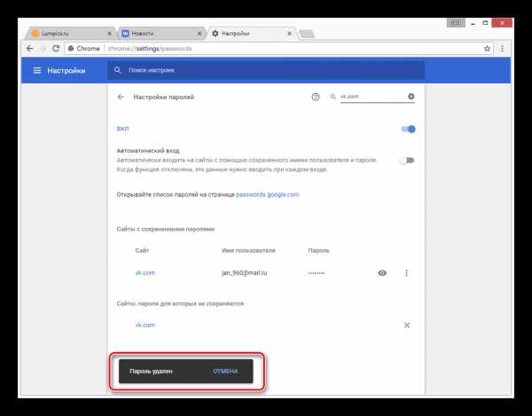Screen dimensions: 532x416
Task: Click the browser forward arrow
Action: click(x=43, y=49)
